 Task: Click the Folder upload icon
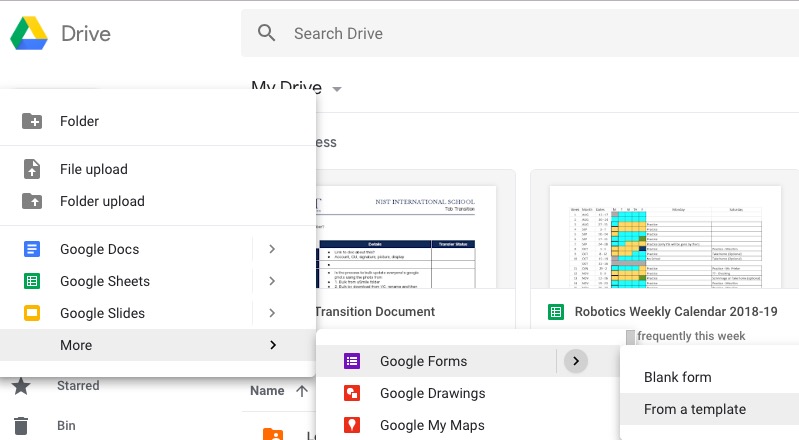(x=32, y=201)
